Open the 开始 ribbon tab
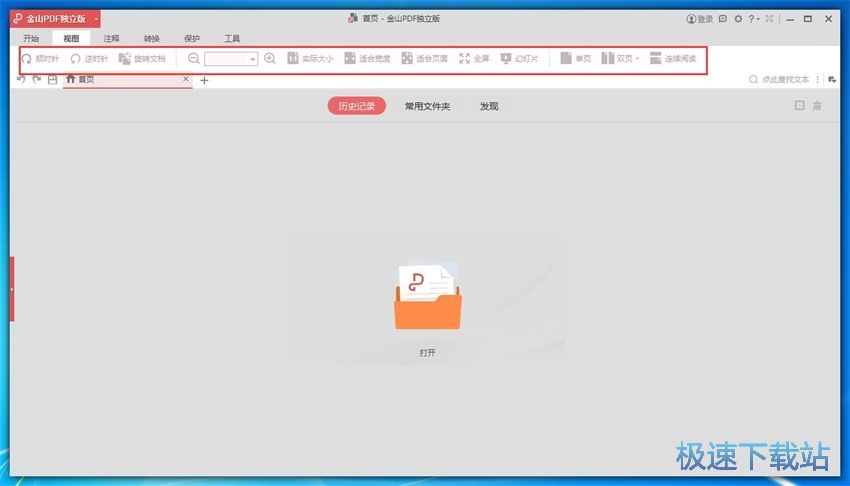 [31, 38]
